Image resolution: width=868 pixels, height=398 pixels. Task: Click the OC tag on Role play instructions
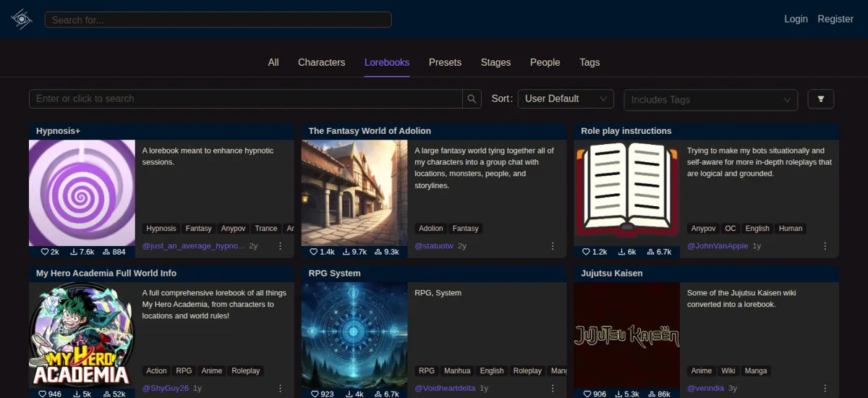[x=731, y=229]
